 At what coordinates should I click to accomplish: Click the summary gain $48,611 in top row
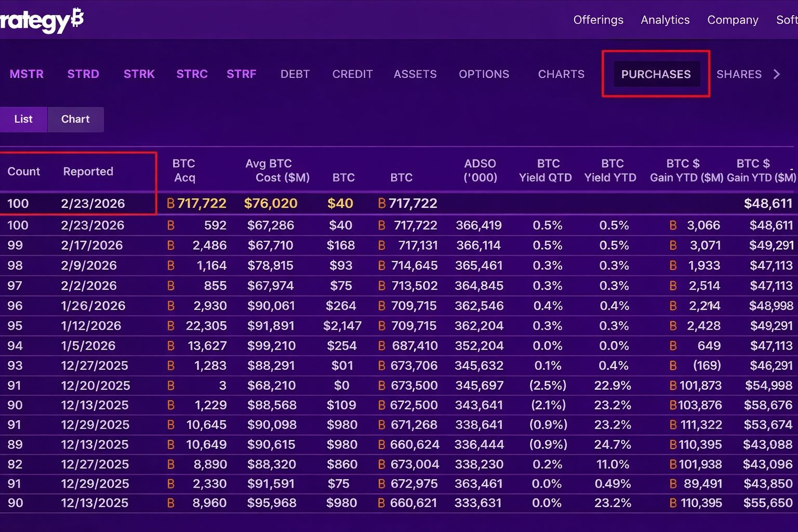pyautogui.click(x=768, y=203)
